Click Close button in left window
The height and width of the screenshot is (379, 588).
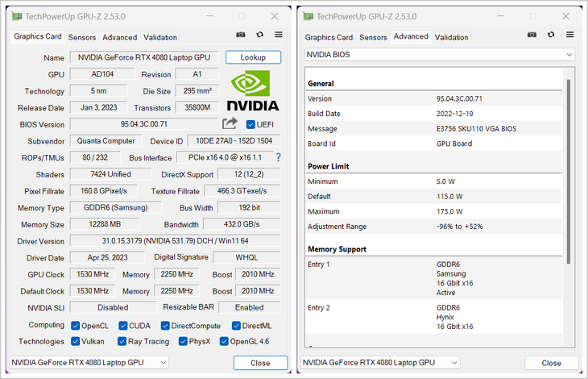[x=260, y=363]
